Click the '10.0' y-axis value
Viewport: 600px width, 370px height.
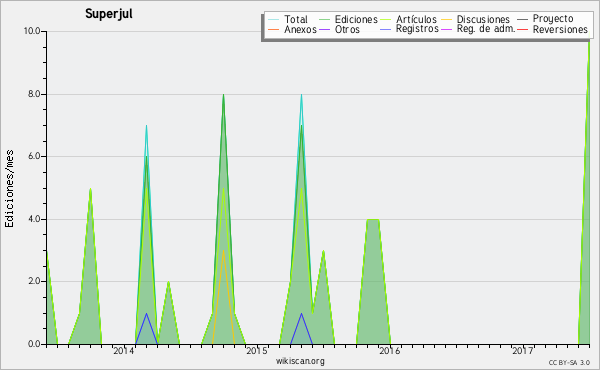tap(32, 31)
